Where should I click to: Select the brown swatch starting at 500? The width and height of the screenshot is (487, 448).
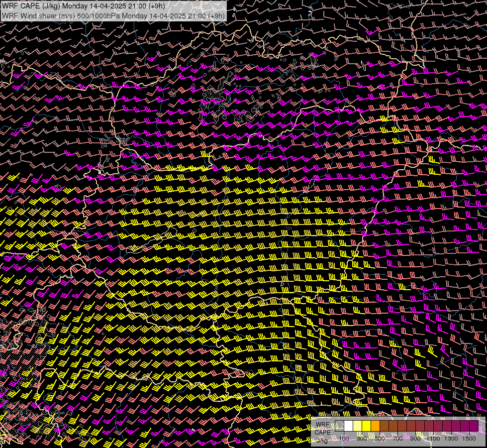[x=384, y=426]
